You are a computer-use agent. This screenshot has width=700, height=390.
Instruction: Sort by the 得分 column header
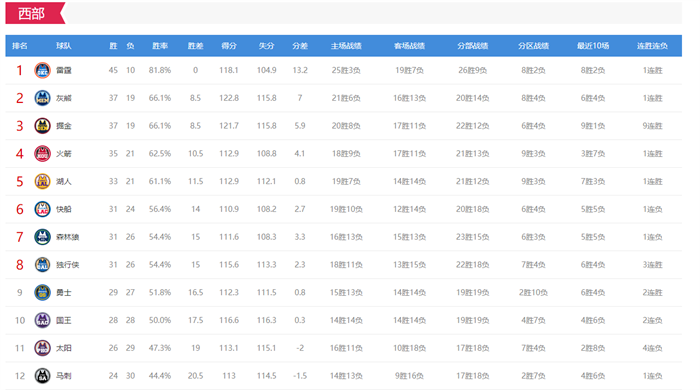tap(229, 46)
